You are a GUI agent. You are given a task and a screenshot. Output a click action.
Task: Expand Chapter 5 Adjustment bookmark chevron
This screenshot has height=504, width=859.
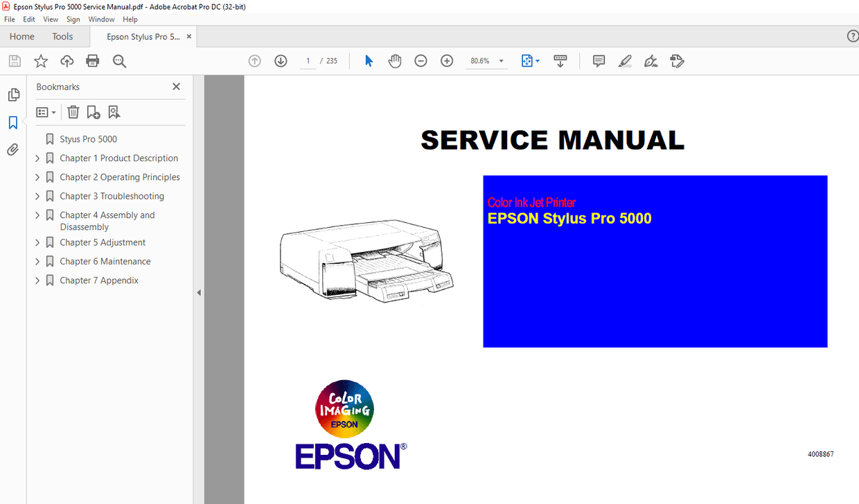click(37, 242)
